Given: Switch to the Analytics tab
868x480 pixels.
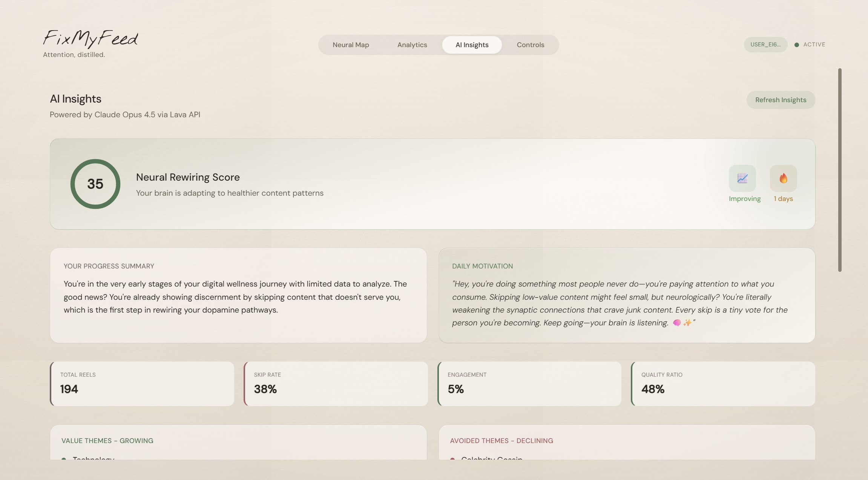Looking at the screenshot, I should click(412, 45).
